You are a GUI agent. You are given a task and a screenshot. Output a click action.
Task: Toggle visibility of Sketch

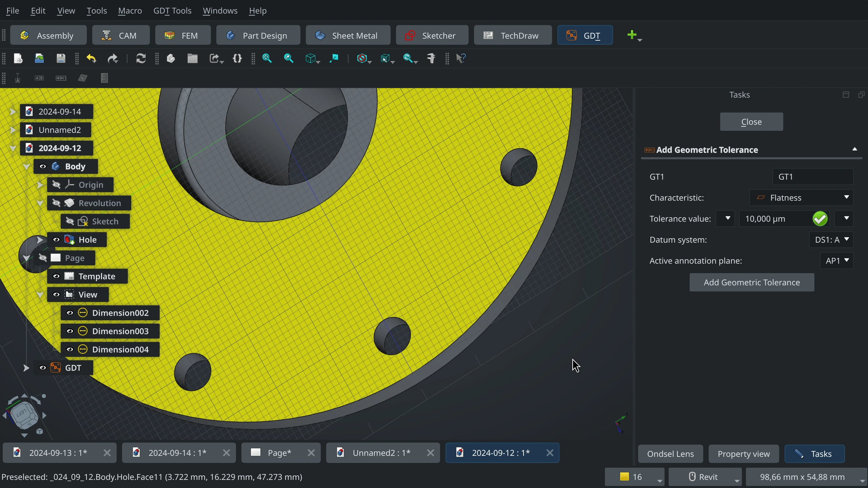(x=70, y=221)
